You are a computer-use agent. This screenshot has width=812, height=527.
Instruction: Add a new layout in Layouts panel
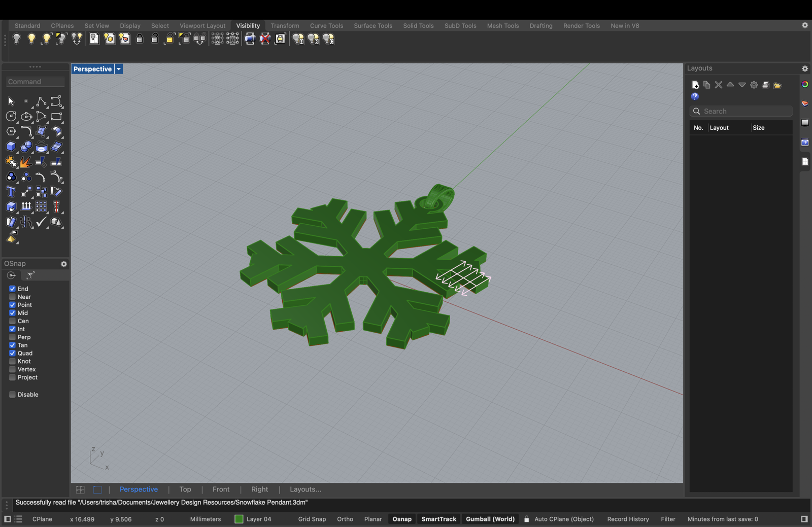695,85
